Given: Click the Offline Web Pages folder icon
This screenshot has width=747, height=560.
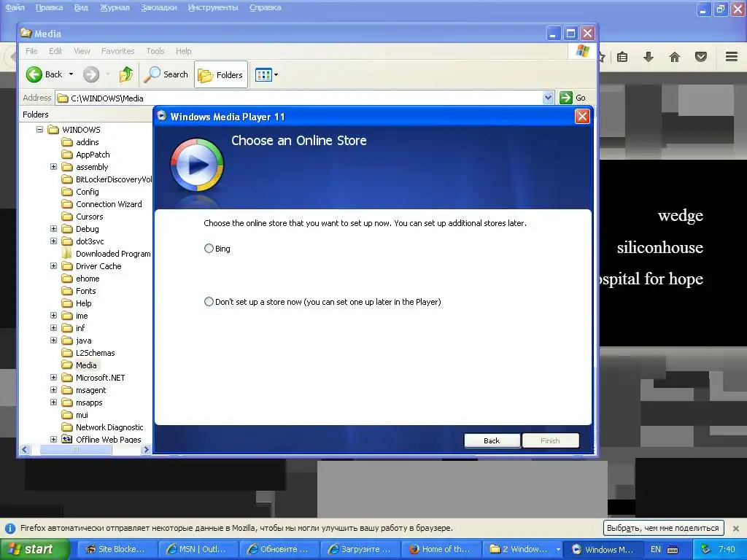Looking at the screenshot, I should point(67,439).
